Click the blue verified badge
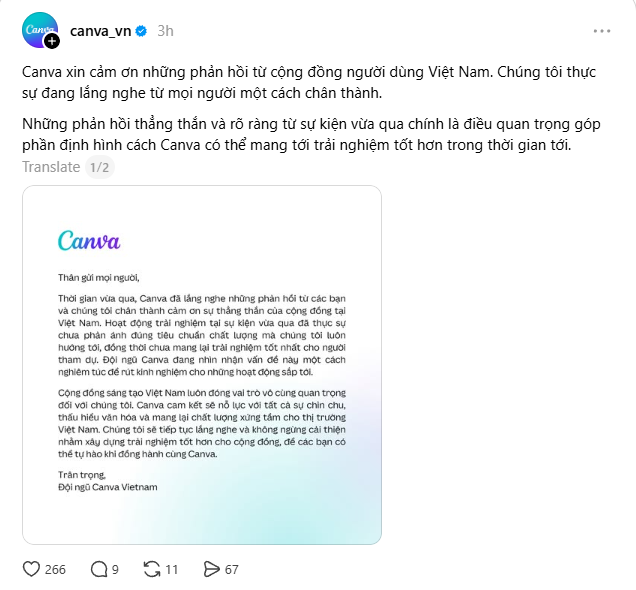The image size is (636, 590). coord(142,31)
